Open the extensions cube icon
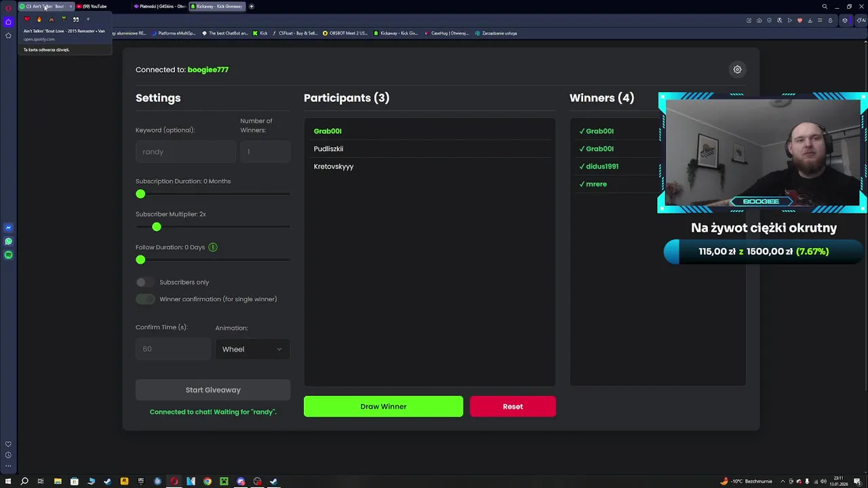 click(x=845, y=20)
